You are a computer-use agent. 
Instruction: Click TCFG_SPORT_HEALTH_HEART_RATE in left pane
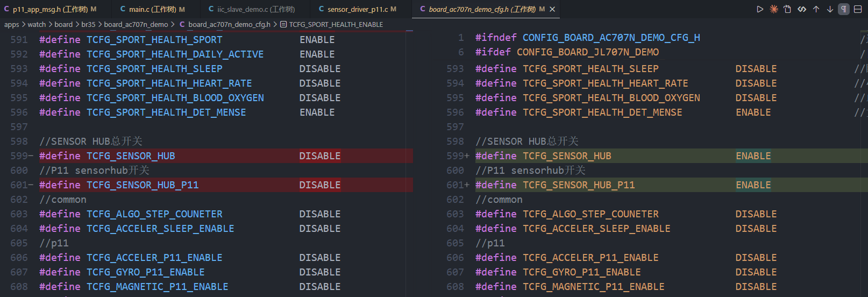[x=169, y=83]
